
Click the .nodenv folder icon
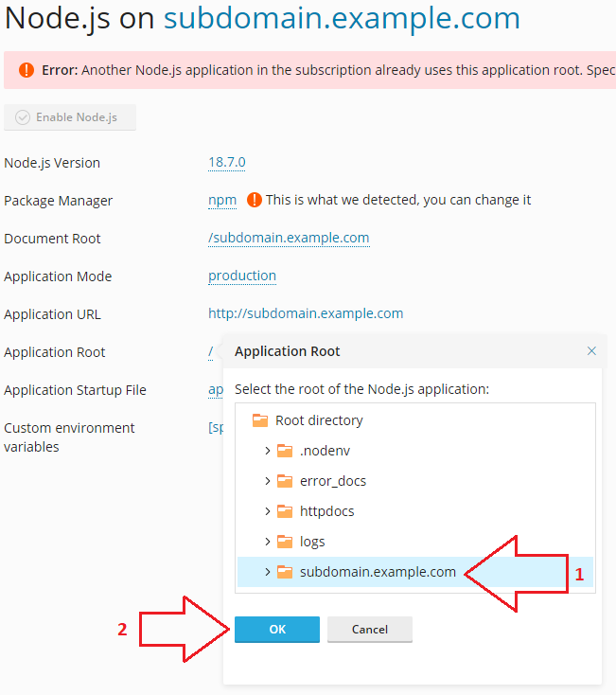284,451
